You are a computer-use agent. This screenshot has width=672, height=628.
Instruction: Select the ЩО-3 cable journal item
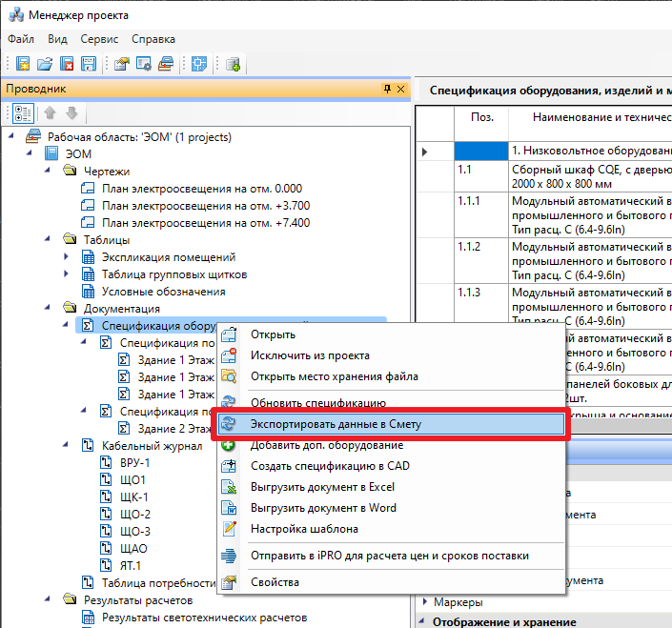tap(135, 532)
